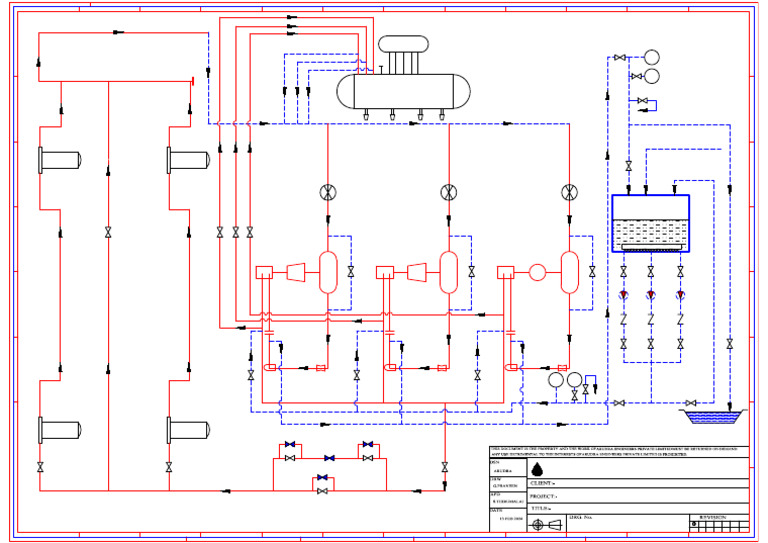Click the small vessel mounted above the drum

click(x=403, y=44)
